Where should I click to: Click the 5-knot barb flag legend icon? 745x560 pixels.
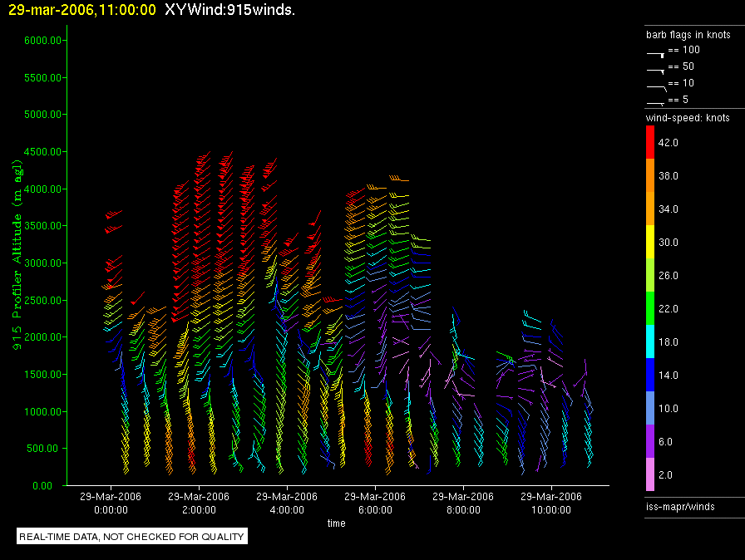coord(656,101)
